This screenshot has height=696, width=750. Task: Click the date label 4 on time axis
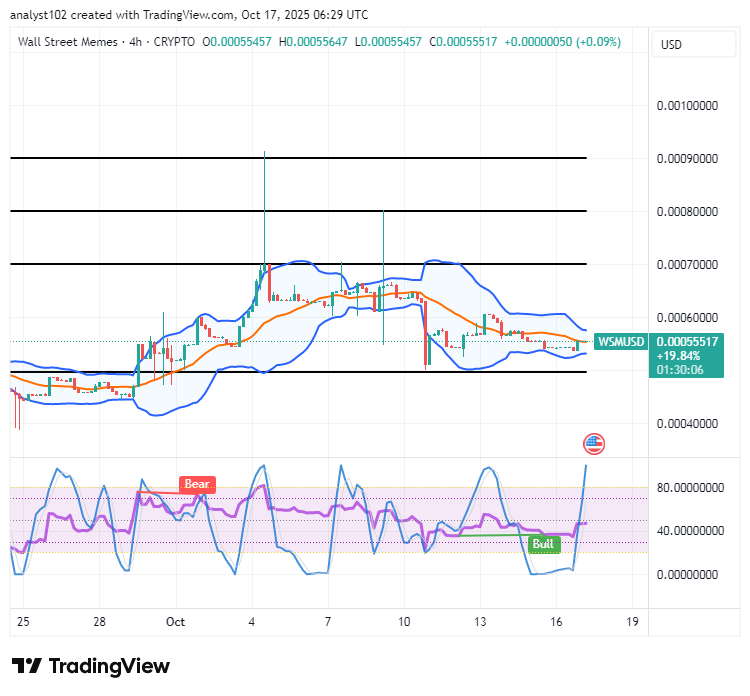(252, 622)
